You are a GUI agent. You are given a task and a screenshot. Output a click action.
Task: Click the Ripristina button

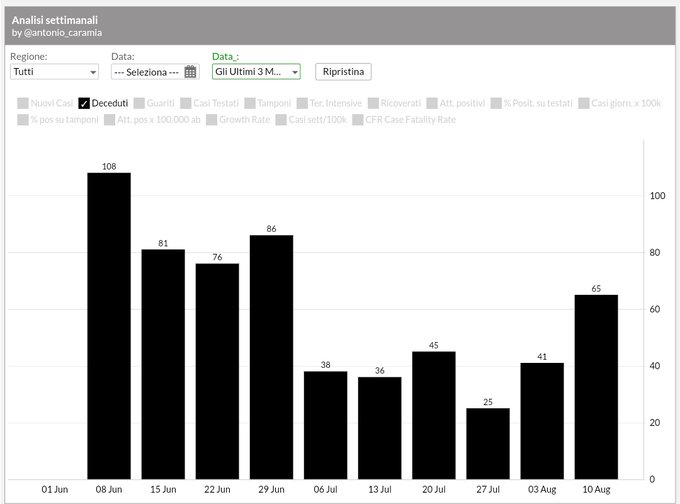[343, 72]
